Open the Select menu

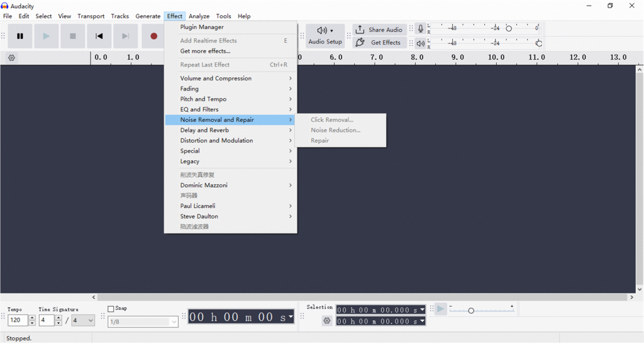[43, 16]
